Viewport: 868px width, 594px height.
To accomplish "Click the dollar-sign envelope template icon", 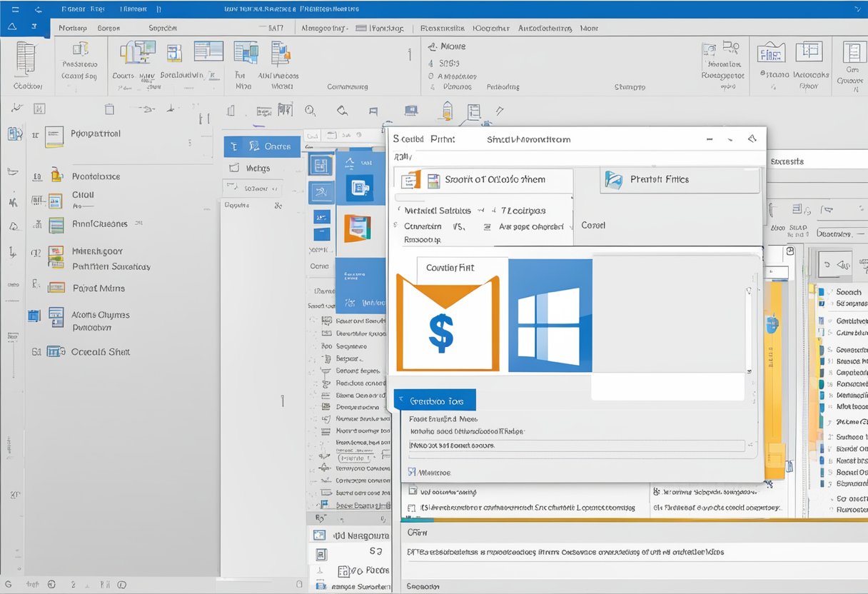I will pyautogui.click(x=446, y=325).
